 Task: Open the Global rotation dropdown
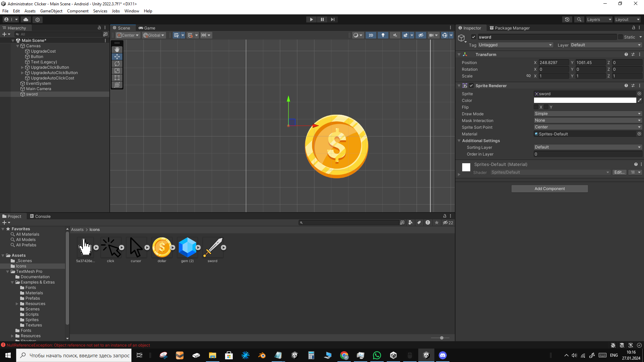(x=154, y=35)
